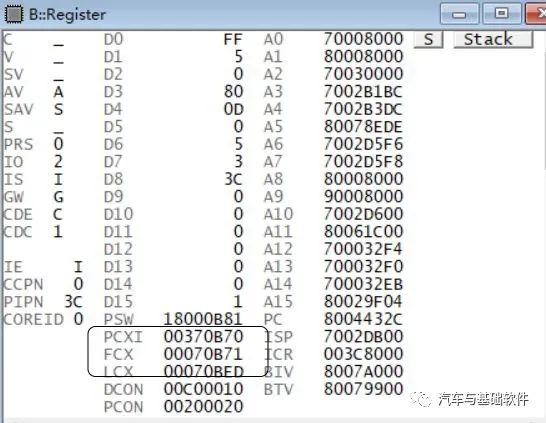Select the D0 register value FF

233,39
